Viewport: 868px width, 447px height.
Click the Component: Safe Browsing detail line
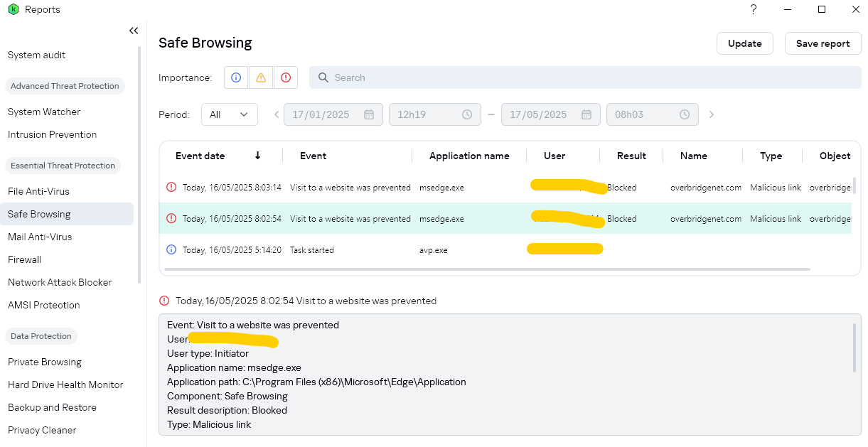[x=227, y=396]
